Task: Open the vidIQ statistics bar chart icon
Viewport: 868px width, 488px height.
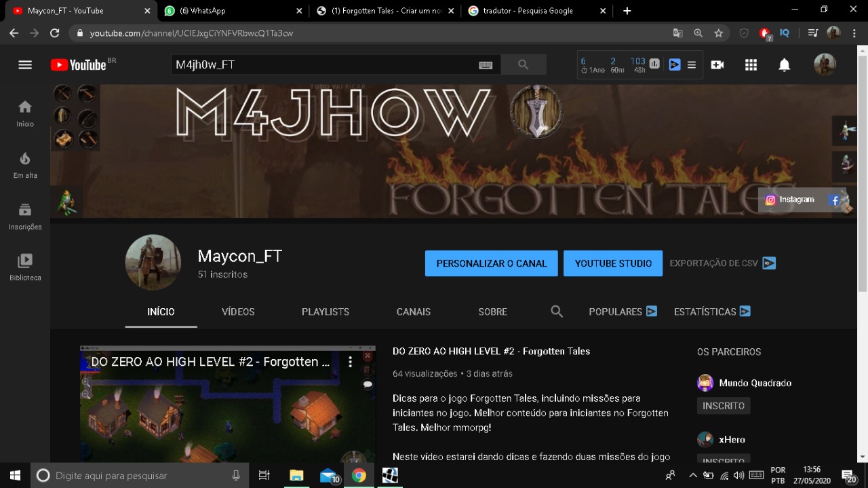Action: [654, 64]
